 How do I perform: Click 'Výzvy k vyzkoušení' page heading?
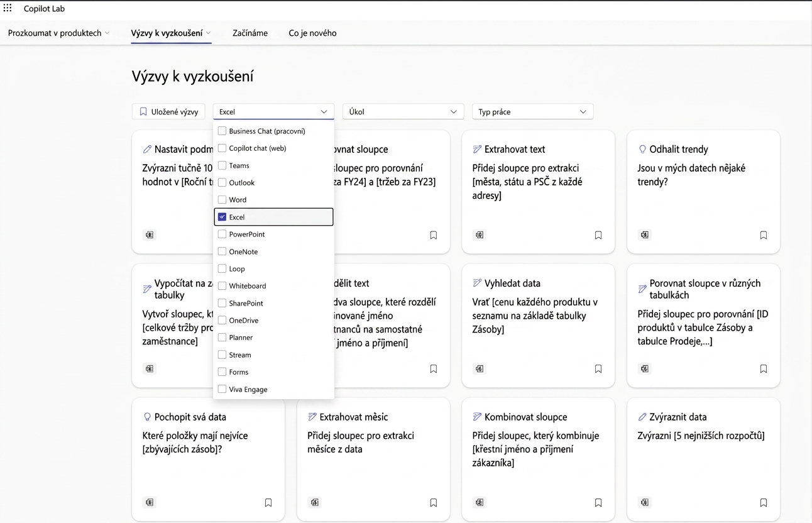point(192,77)
